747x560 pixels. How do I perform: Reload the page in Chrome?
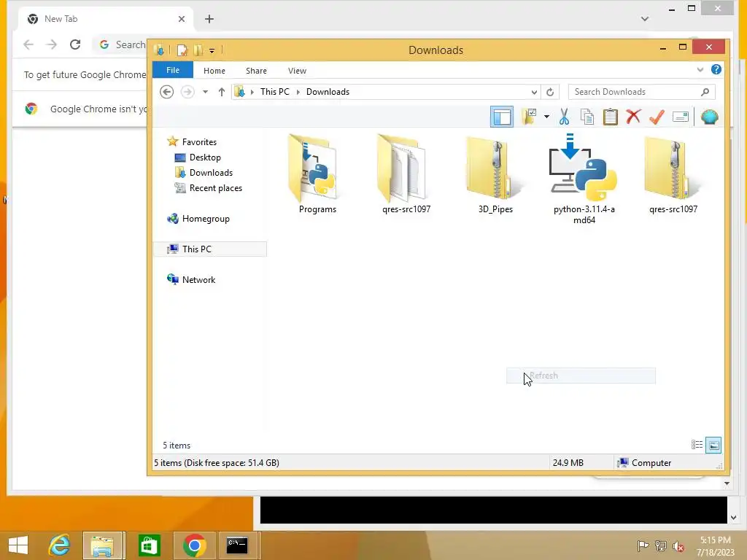tap(75, 44)
